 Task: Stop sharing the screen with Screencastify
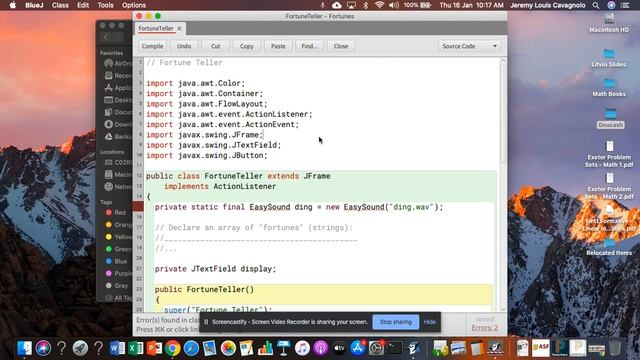click(x=396, y=322)
